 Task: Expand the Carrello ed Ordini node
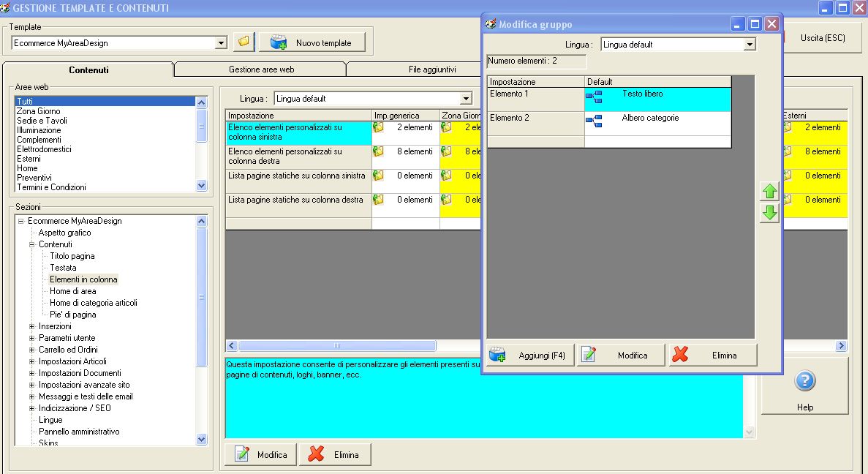[31, 350]
